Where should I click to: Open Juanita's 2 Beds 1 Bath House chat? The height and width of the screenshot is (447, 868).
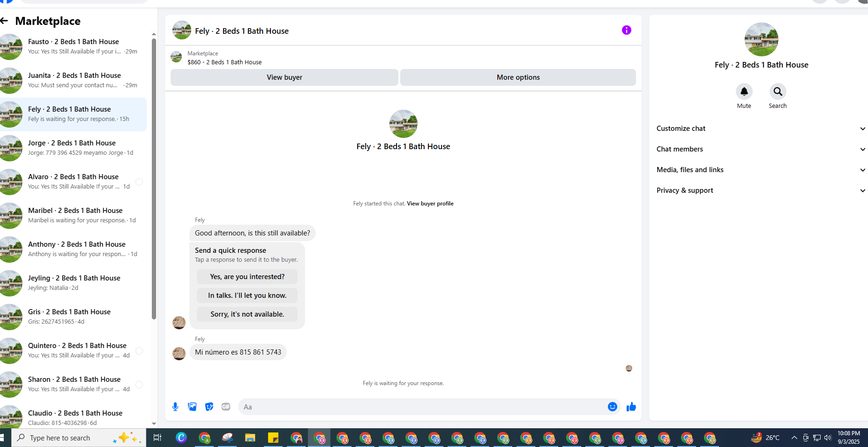coord(73,80)
